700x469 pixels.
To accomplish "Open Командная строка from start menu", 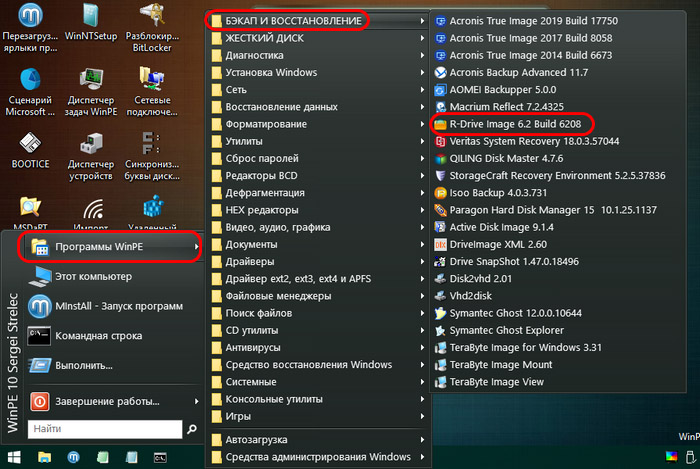I will pyautogui.click(x=113, y=336).
